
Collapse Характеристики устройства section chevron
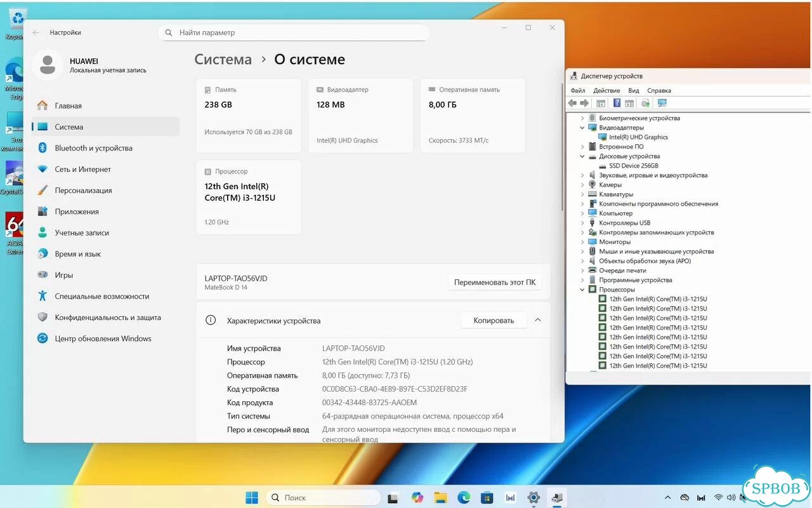538,320
